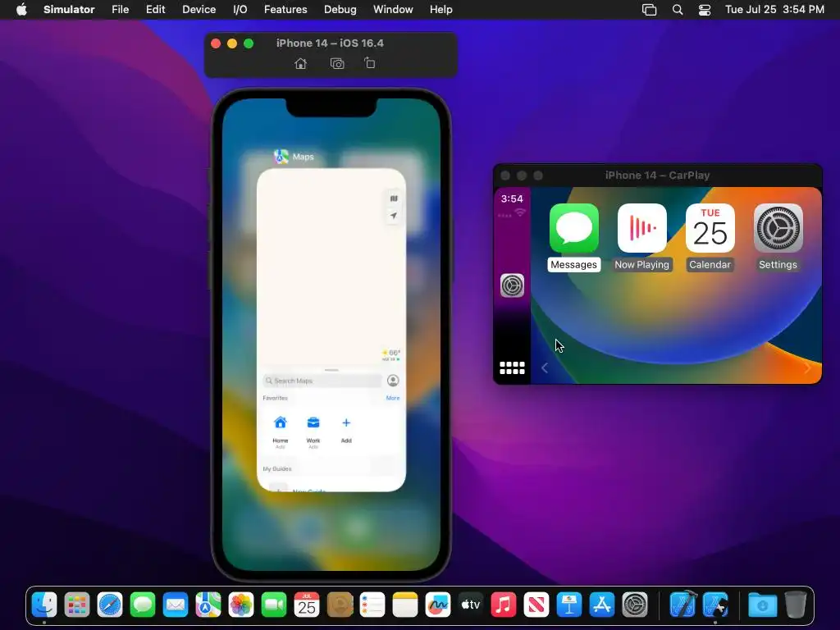Open the Downloads folder in the Dock
Viewport: 840px width, 630px height.
pos(762,605)
